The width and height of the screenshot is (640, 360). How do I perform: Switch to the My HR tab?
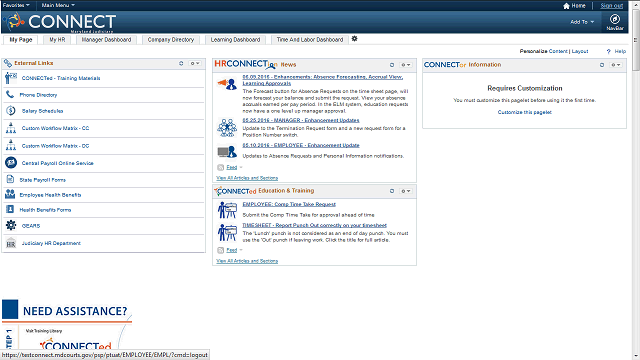57,40
